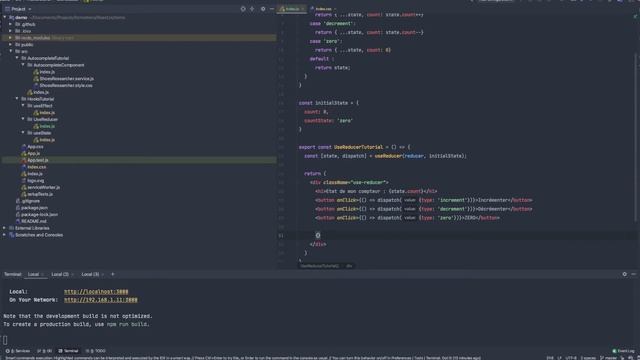This screenshot has height=360, width=640.
Task: Open Terminal panel settings gear
Action: pos(624,274)
